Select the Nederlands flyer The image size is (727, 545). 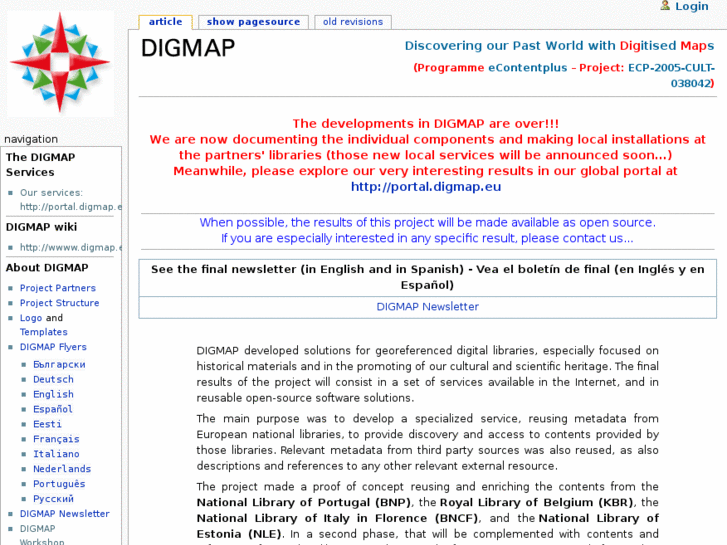(x=62, y=469)
